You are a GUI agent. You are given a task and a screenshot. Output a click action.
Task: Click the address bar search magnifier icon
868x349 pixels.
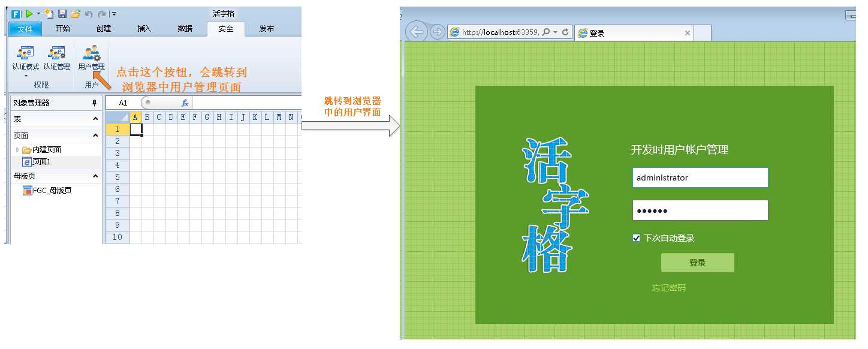click(x=545, y=32)
